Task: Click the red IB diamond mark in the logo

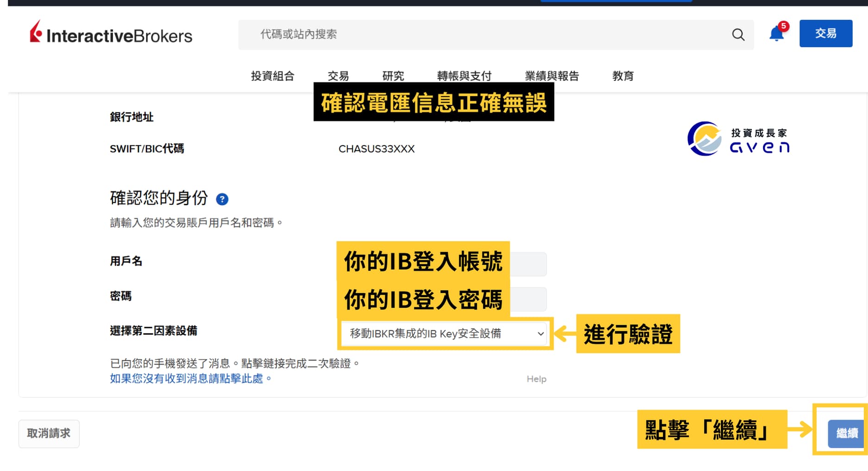Action: coord(36,31)
